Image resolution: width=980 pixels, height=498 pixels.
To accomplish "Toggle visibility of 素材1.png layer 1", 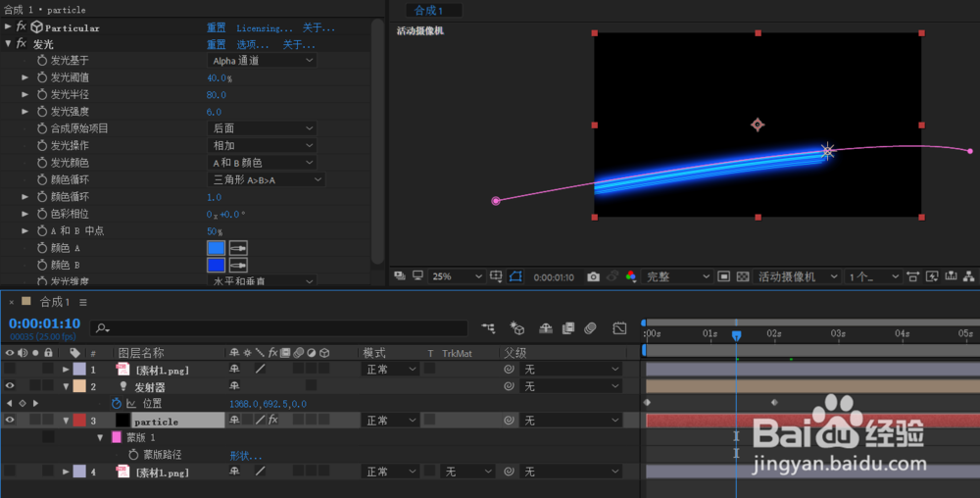I will coord(10,370).
